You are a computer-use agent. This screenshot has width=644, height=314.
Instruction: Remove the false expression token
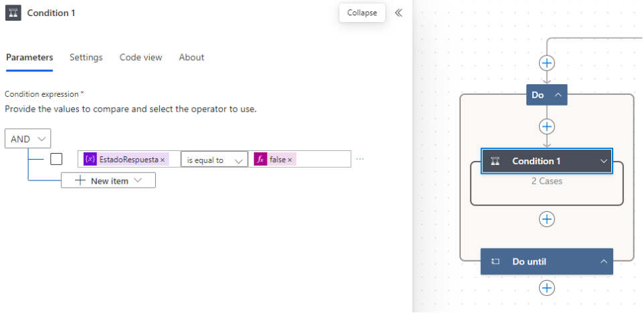pyautogui.click(x=290, y=160)
